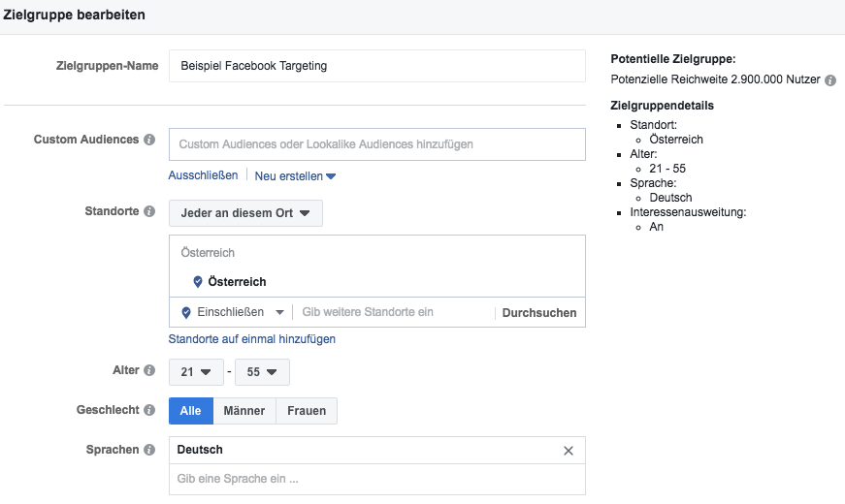Remove Deutsch language with X icon

(x=569, y=451)
